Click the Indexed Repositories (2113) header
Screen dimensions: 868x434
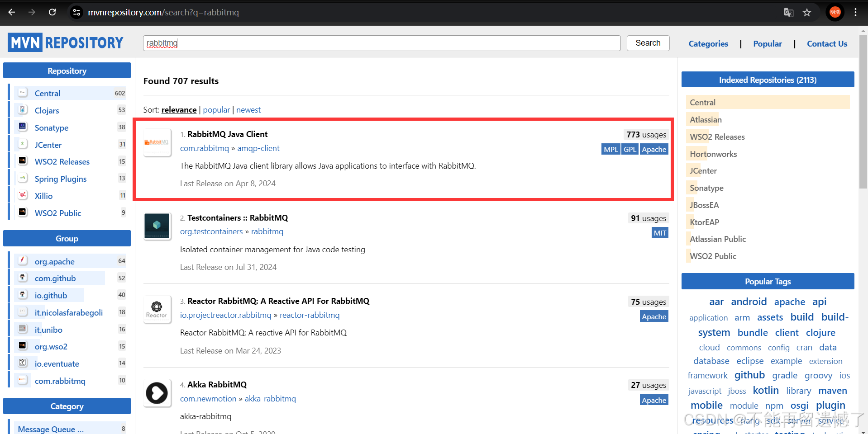[x=768, y=80]
